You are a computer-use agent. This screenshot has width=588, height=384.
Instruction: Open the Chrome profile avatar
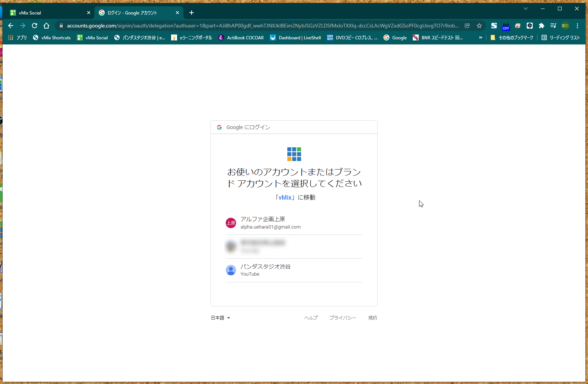coord(565,26)
